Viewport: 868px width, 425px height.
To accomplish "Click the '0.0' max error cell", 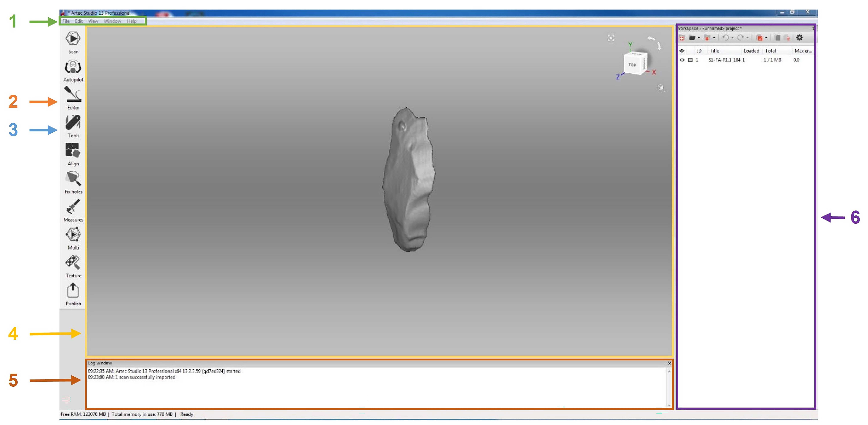I will point(796,60).
